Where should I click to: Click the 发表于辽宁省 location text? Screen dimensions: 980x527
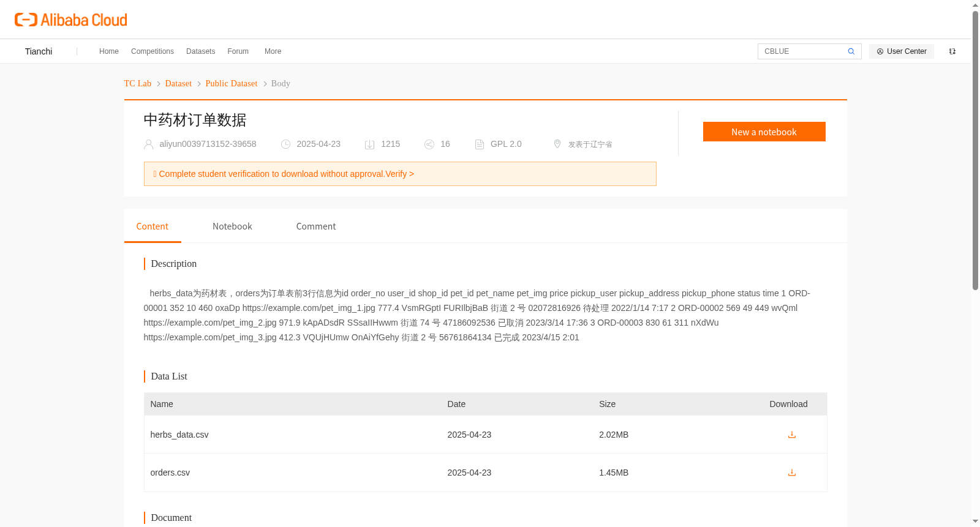590,144
